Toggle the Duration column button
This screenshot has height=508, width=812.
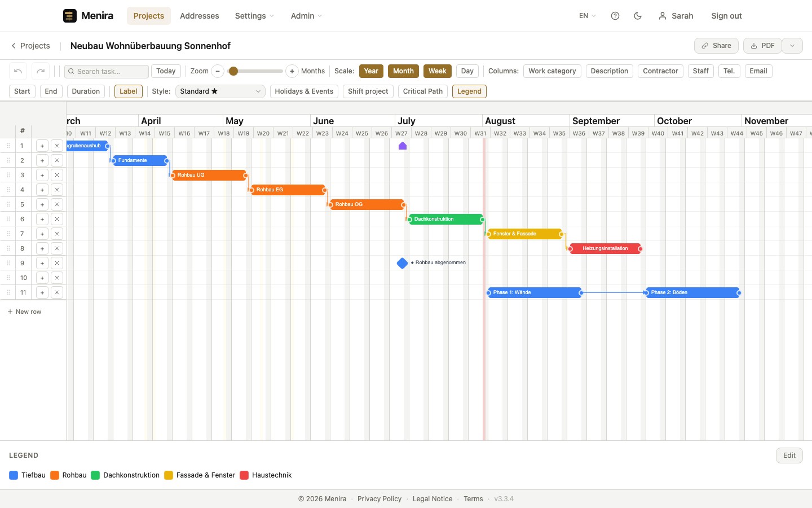pos(86,91)
